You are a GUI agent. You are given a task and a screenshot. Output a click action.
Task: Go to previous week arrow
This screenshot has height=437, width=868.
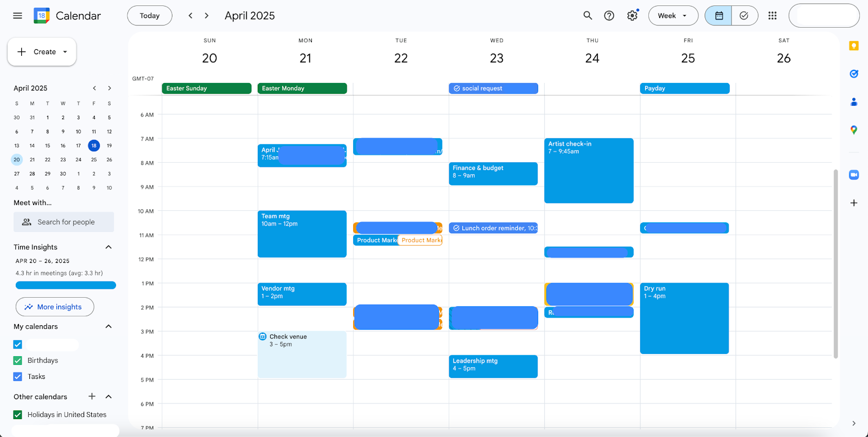[x=190, y=16]
